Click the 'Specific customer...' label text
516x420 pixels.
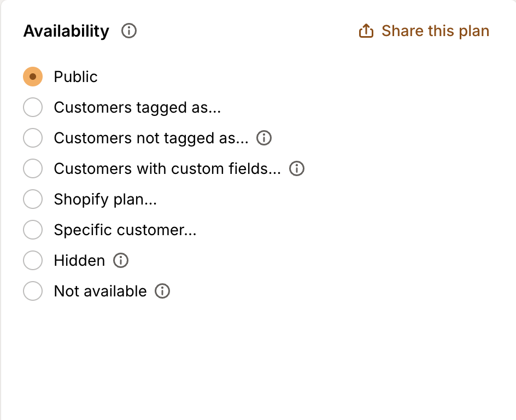[x=125, y=230]
